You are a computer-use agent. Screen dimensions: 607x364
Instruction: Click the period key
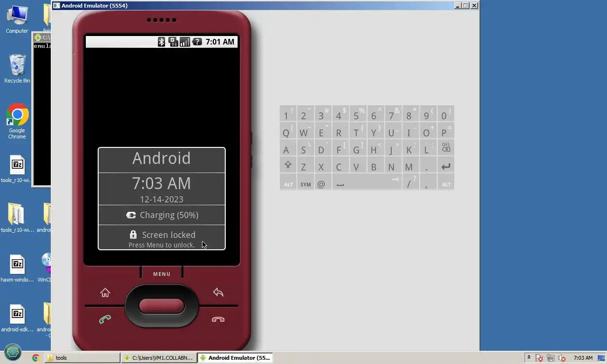tap(428, 165)
